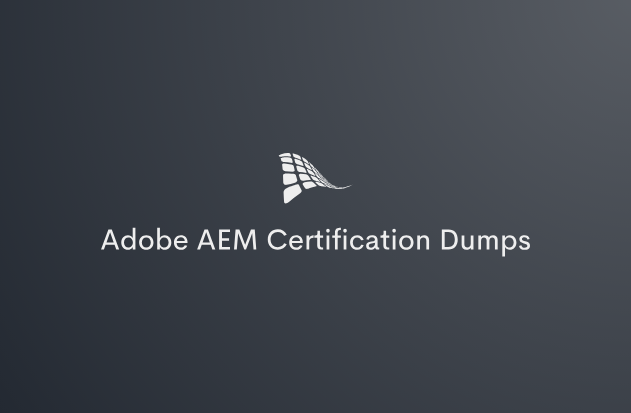This screenshot has width=631, height=413.
Task: Click the word "Certification" in the title
Action: pos(348,240)
